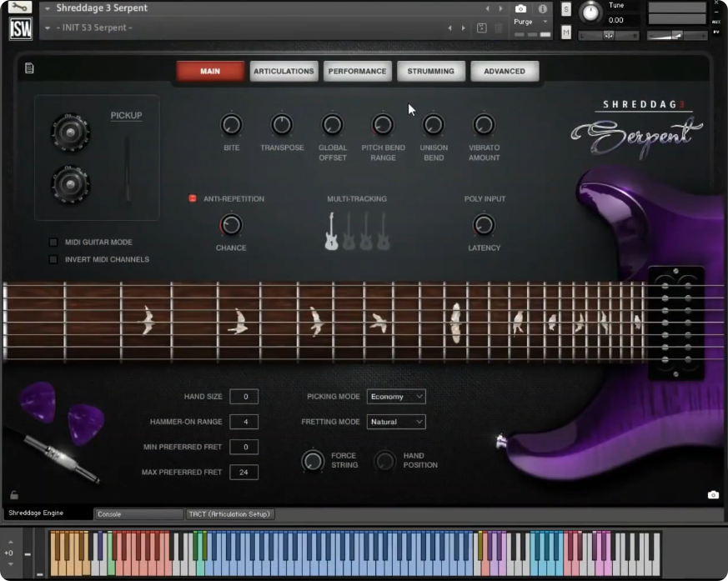Click the camera icon at bottom right of the instrument panel
Screen dimensions: 728x581
pos(713,494)
